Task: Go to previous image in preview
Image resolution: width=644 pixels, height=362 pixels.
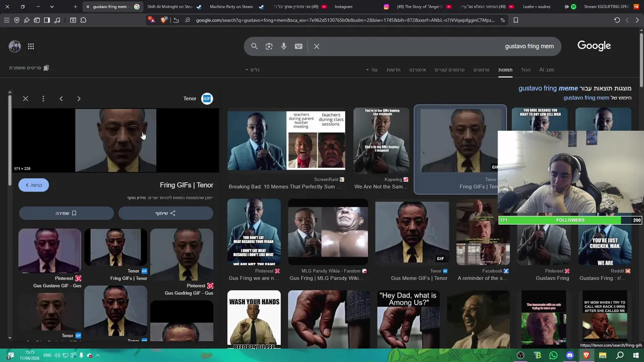Action: click(x=61, y=99)
